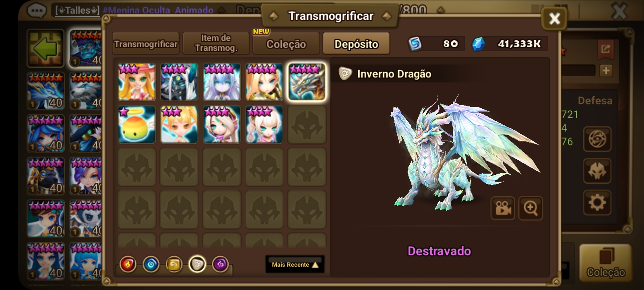This screenshot has width=644, height=290.
Task: Go back with the green arrow
Action: pyautogui.click(x=45, y=48)
